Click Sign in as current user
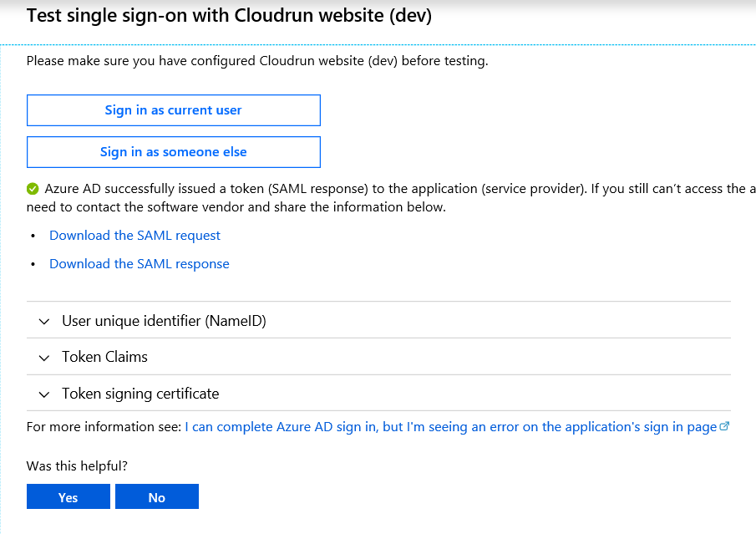Image resolution: width=756 pixels, height=534 pixels. coord(173,109)
